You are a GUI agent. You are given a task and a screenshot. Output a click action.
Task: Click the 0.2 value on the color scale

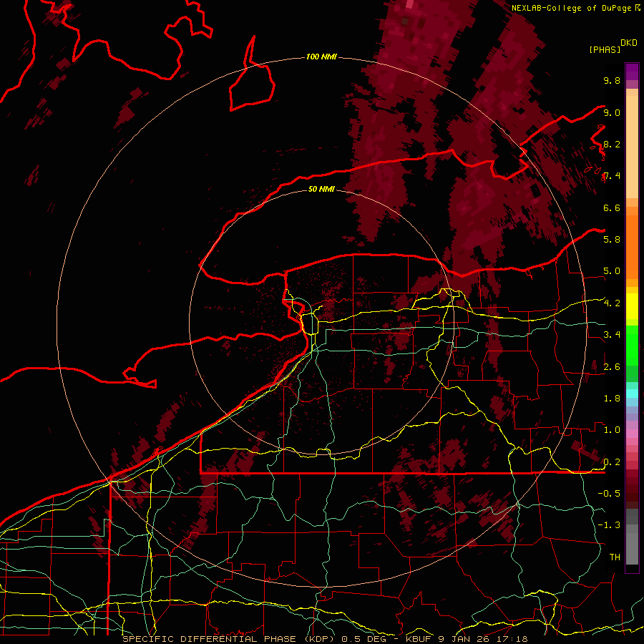612,462
